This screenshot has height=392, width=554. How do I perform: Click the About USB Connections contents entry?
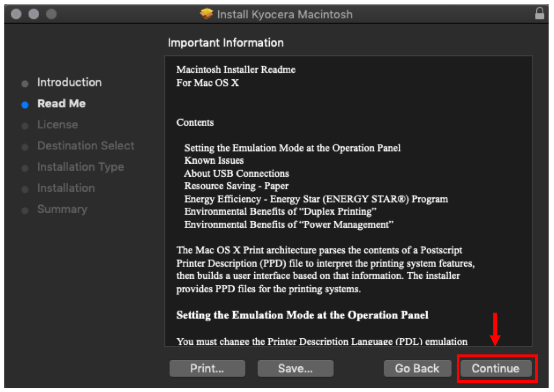236,173
